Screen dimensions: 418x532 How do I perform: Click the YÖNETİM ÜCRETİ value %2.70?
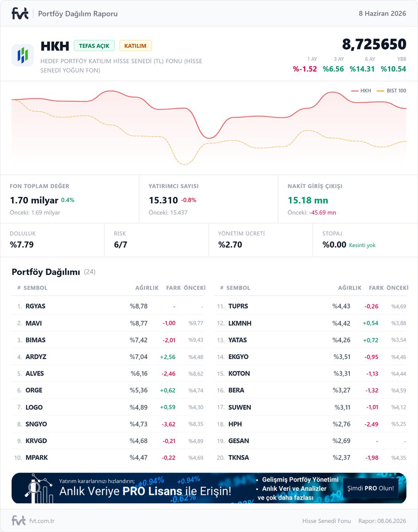tap(230, 244)
